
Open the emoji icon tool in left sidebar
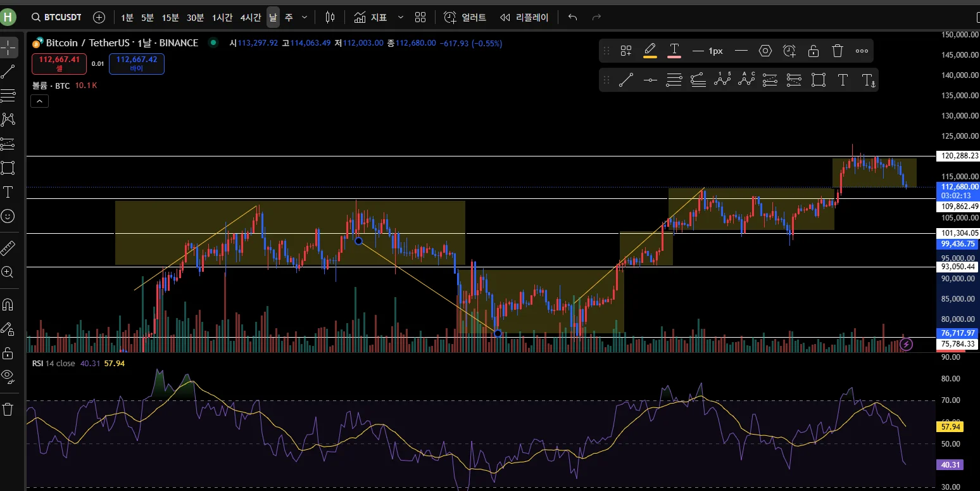pyautogui.click(x=8, y=216)
